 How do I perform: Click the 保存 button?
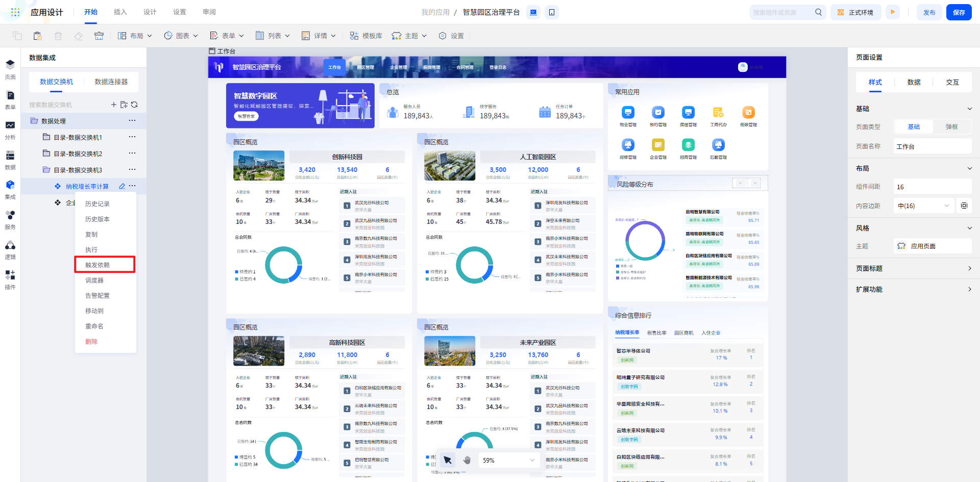coord(959,12)
